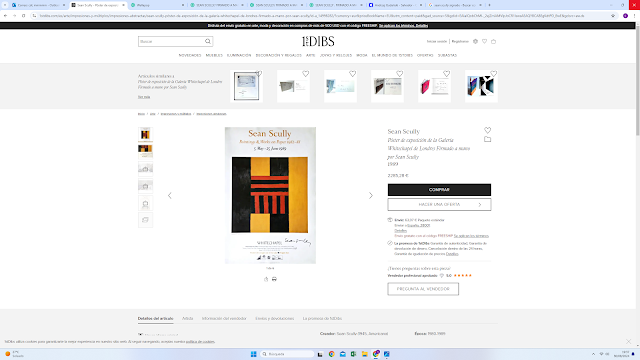
Task: Open the JOYAS Y RELOJES menu
Action: (x=336, y=55)
